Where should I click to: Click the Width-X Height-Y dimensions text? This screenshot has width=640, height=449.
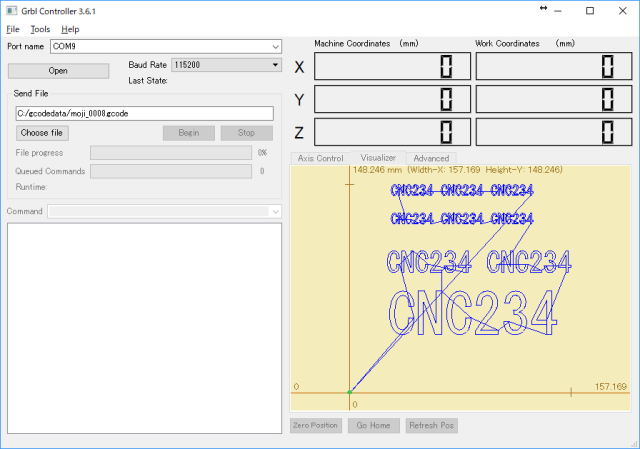[x=484, y=170]
